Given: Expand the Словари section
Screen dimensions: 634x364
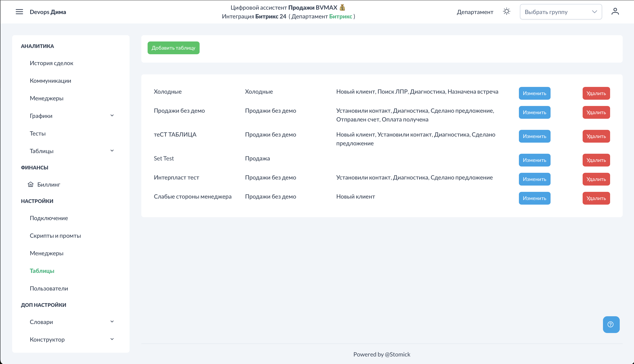Looking at the screenshot, I should pyautogui.click(x=112, y=321).
